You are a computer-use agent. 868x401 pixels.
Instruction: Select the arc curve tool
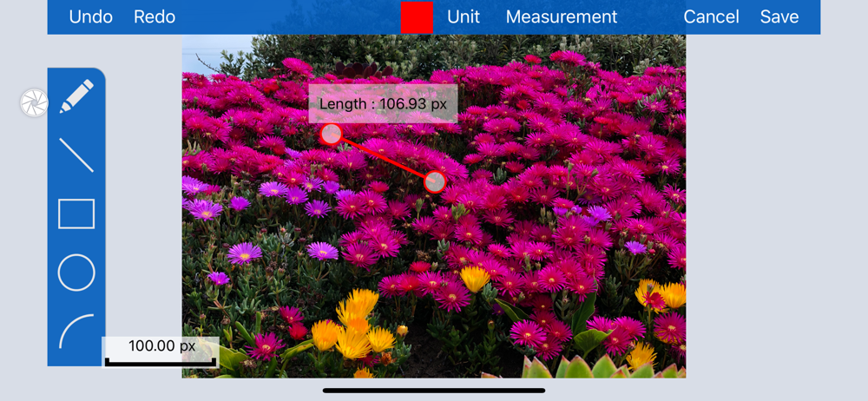[x=76, y=332]
